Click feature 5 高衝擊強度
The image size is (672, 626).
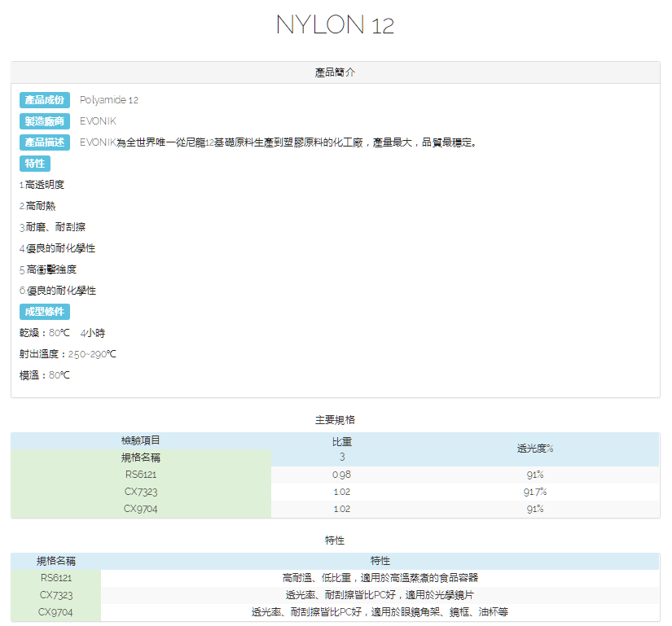click(48, 269)
